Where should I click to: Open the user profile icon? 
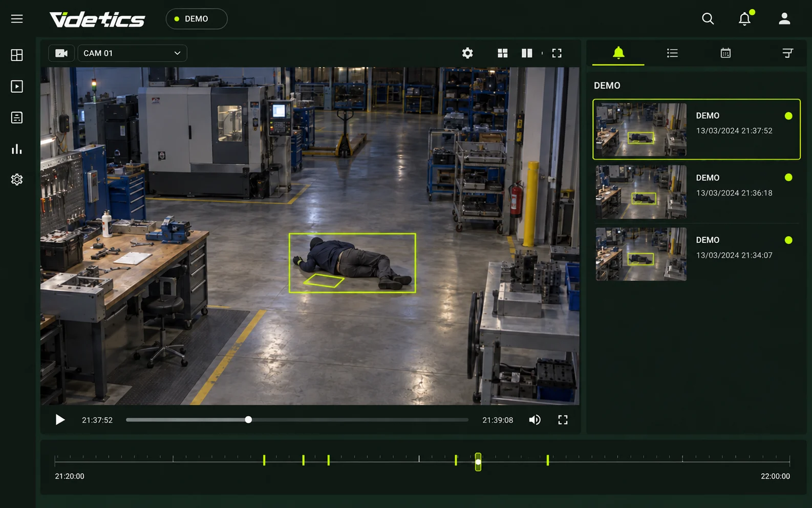tap(784, 19)
